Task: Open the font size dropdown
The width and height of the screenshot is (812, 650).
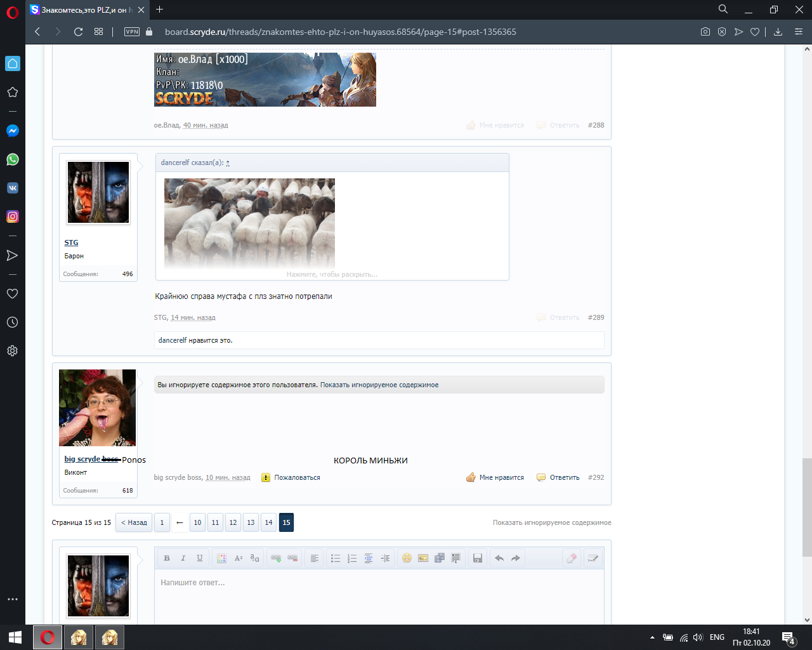Action: click(239, 558)
